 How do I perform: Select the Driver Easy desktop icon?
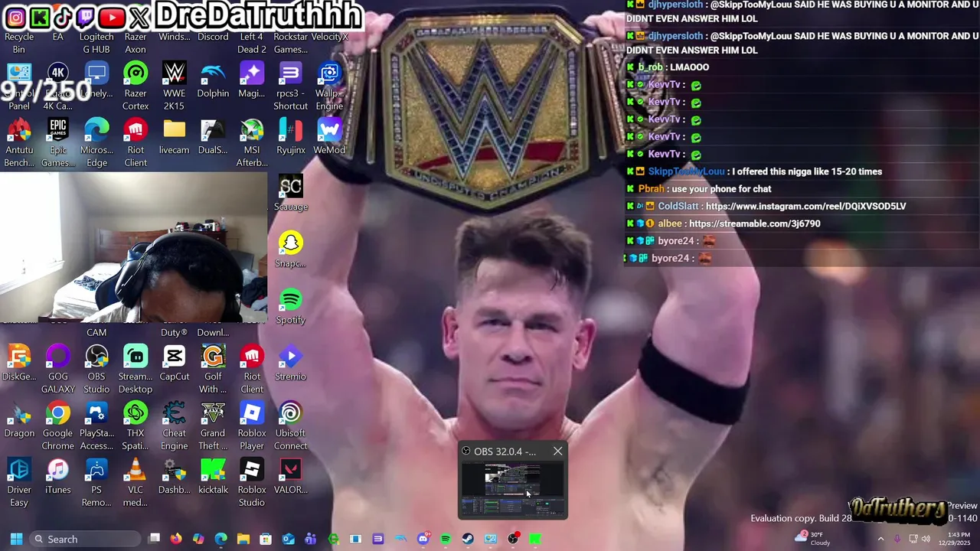(19, 482)
